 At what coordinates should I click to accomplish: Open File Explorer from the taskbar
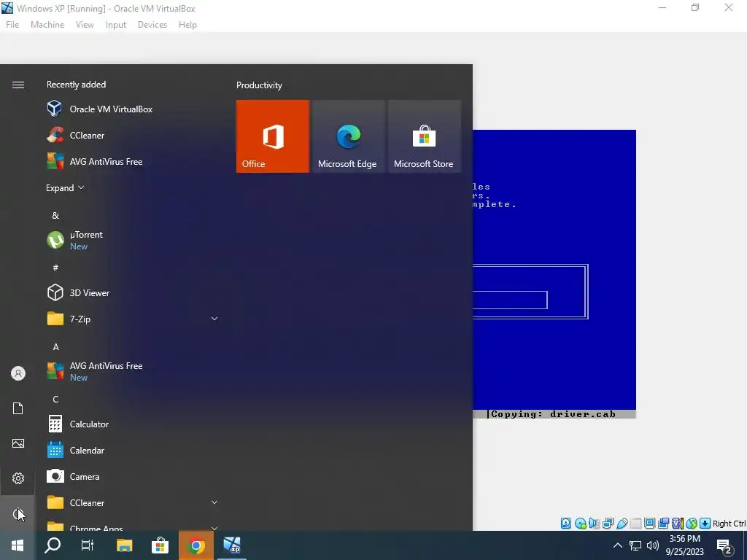pyautogui.click(x=124, y=545)
